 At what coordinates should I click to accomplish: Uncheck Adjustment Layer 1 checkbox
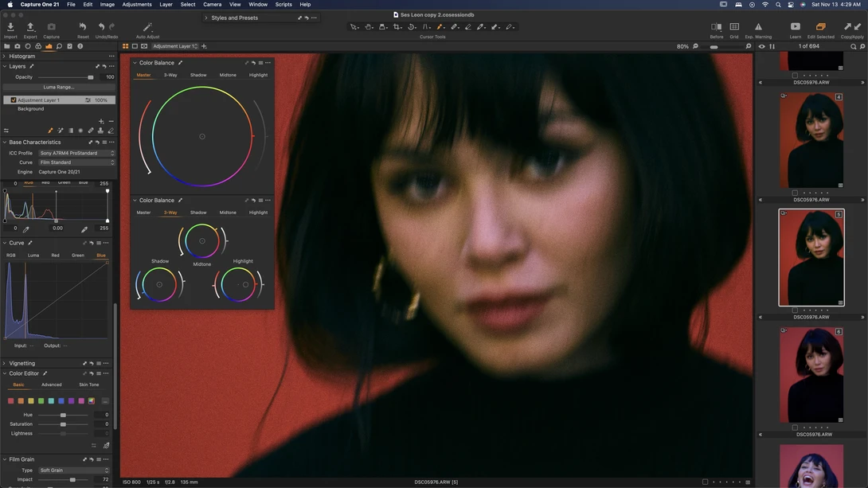[14, 100]
